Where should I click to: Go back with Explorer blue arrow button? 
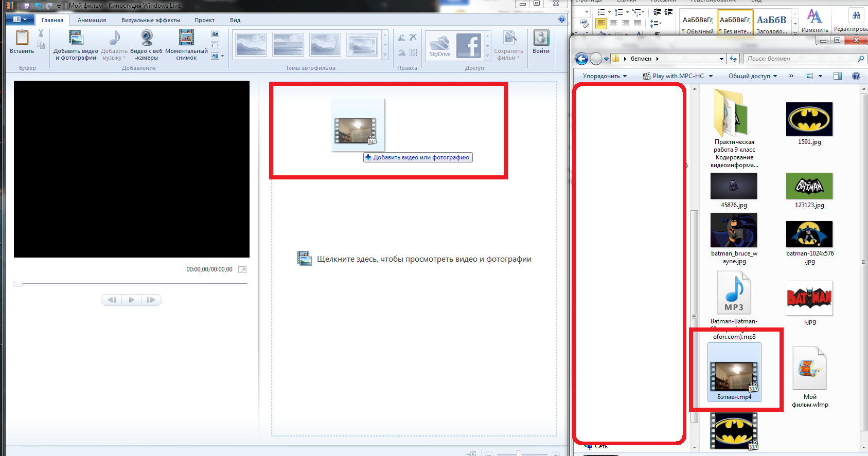[581, 59]
